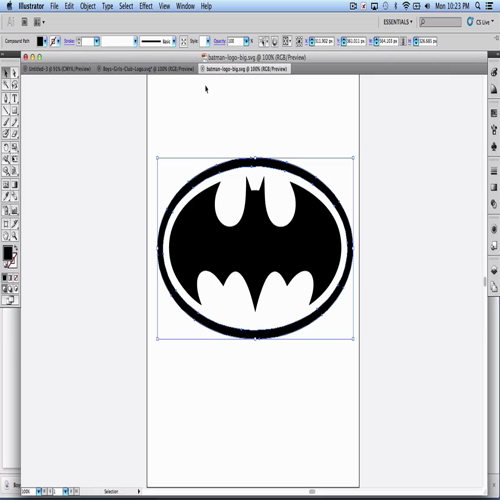The width and height of the screenshot is (500, 500).
Task: Select the Rotate tool
Action: click(6, 147)
